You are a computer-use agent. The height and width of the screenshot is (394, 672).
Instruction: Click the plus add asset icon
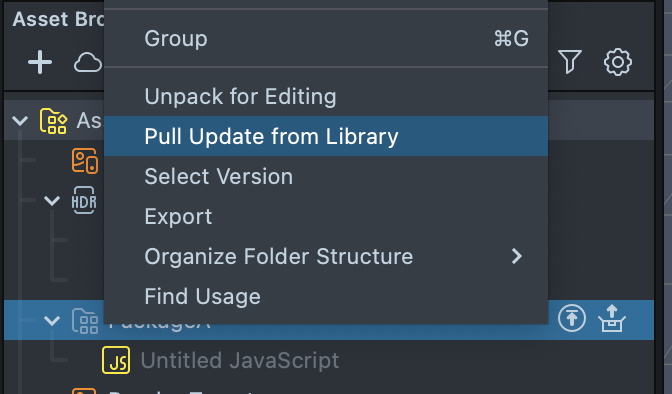point(40,62)
